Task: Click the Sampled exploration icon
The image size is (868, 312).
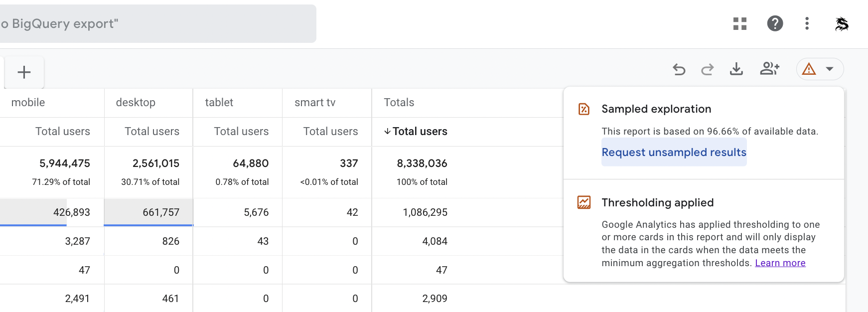Action: [584, 109]
